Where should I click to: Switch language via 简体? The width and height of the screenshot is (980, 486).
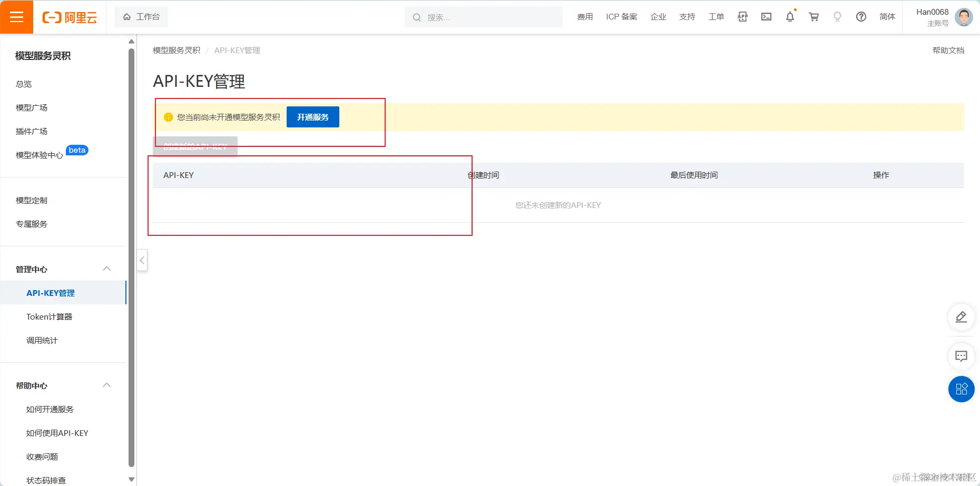click(x=887, y=17)
